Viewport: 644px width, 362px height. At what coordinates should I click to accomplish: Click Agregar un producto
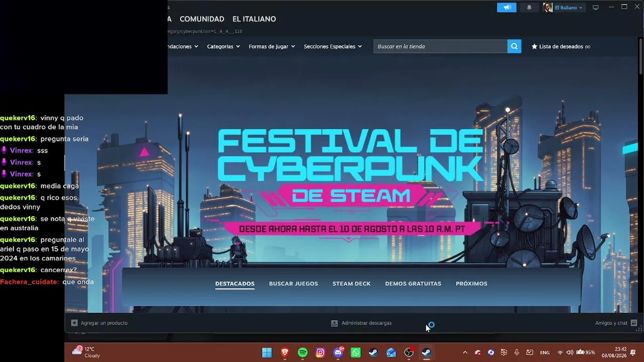point(100,323)
